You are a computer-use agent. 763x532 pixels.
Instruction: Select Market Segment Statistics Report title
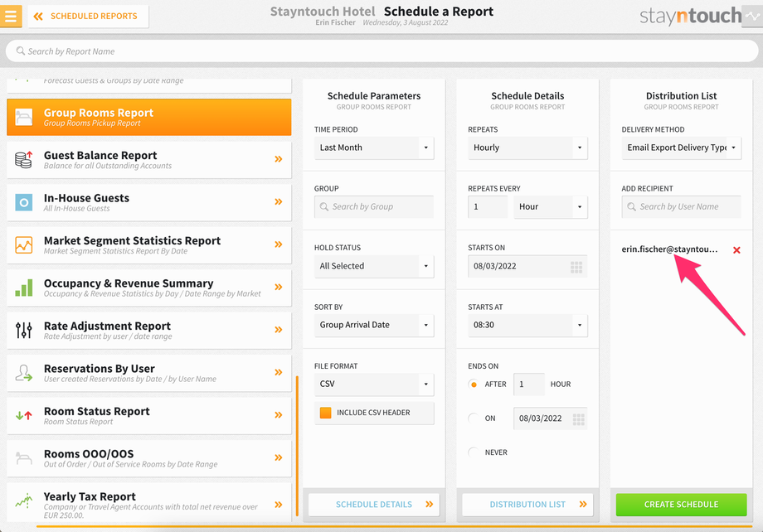pyautogui.click(x=133, y=240)
